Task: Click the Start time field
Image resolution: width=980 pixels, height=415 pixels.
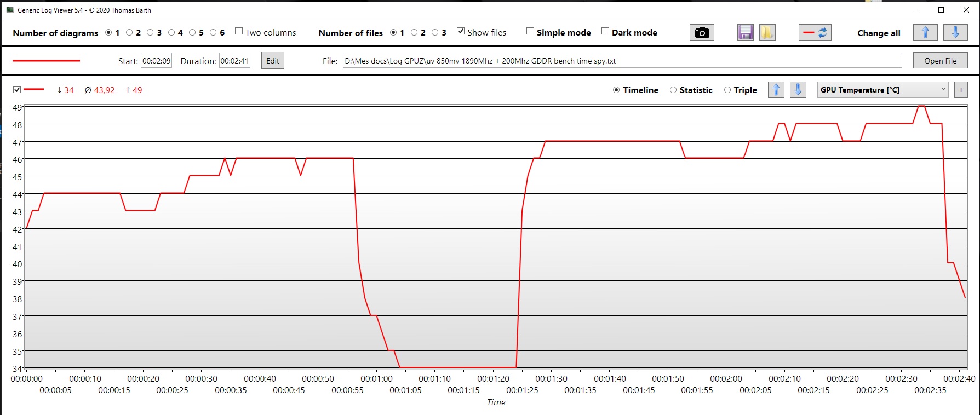Action: pyautogui.click(x=157, y=61)
